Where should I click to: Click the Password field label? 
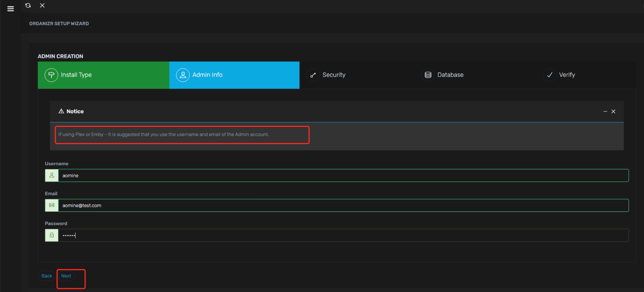pyautogui.click(x=56, y=224)
